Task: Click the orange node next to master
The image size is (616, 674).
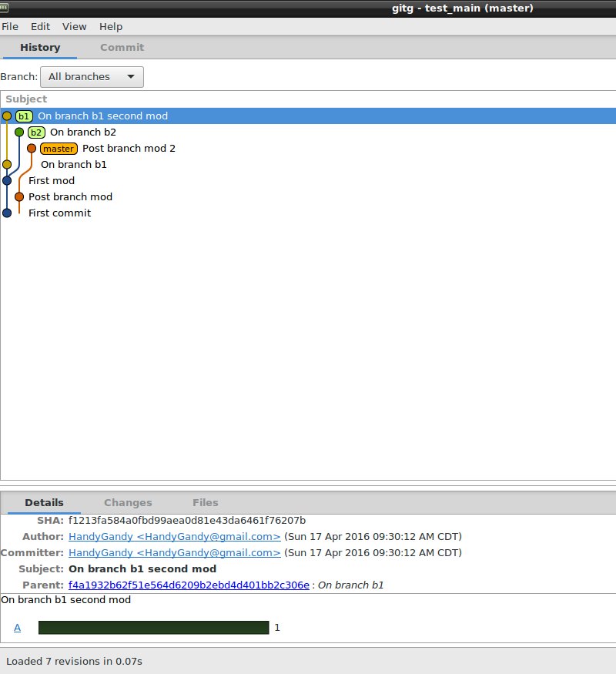Action: (x=32, y=149)
